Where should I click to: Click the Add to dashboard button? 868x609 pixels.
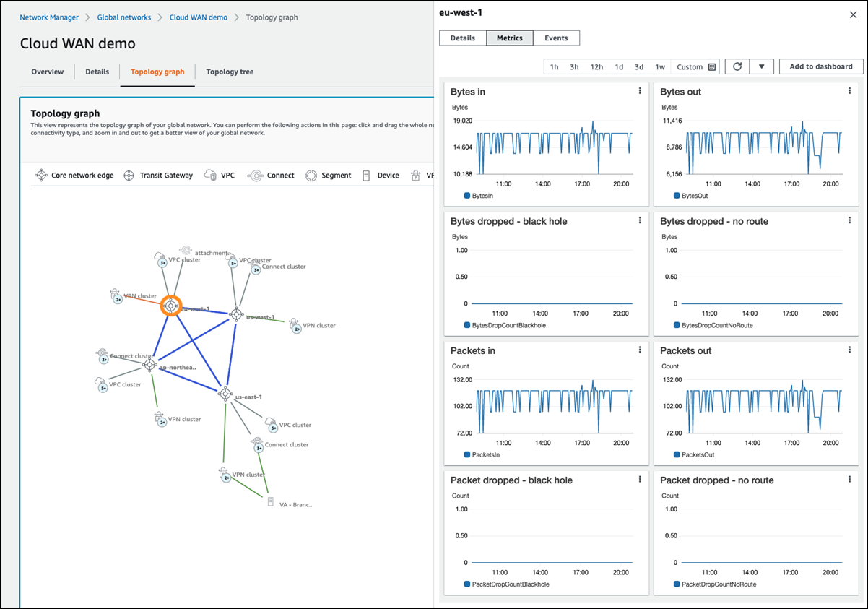(820, 66)
